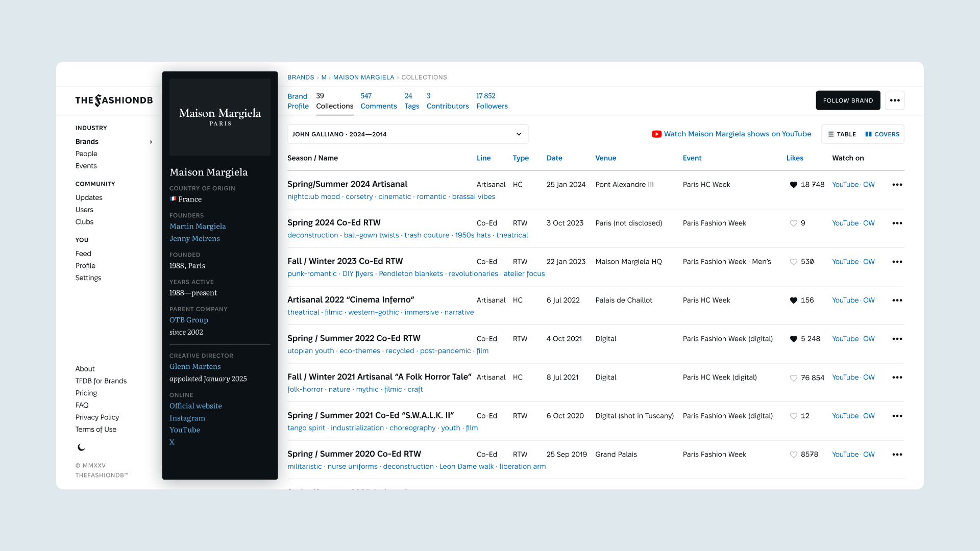This screenshot has height=551, width=980.
Task: Open Glenn Martens creative director link
Action: (195, 367)
